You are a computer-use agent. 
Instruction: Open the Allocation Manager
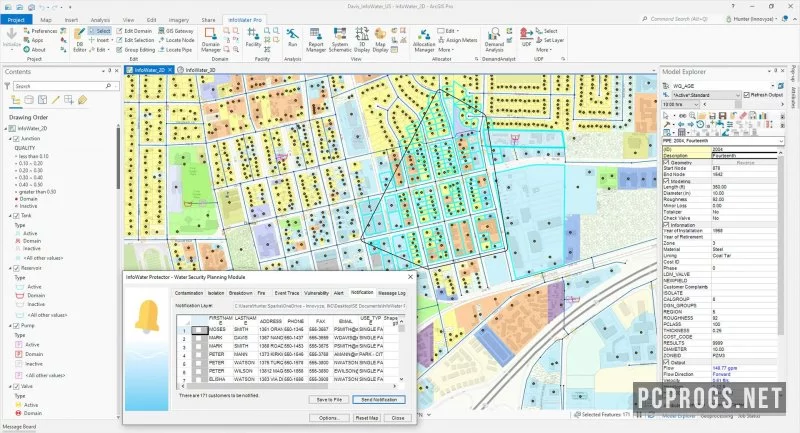click(x=423, y=40)
